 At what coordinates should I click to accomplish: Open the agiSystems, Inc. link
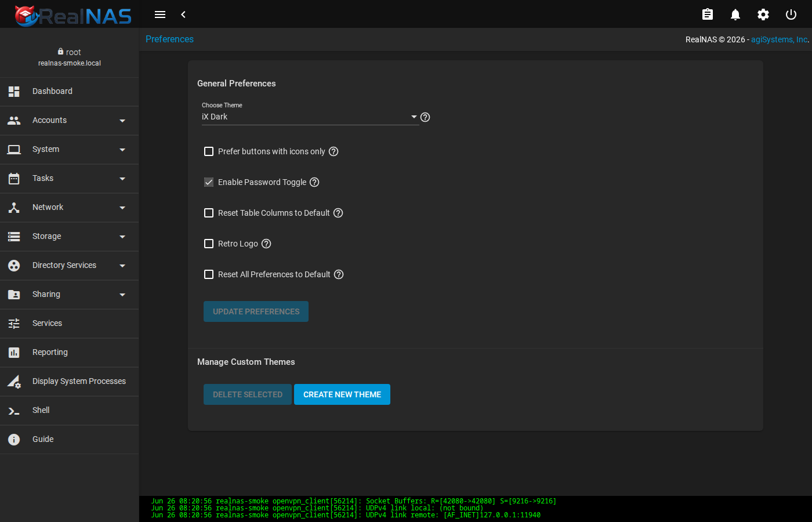(779, 39)
